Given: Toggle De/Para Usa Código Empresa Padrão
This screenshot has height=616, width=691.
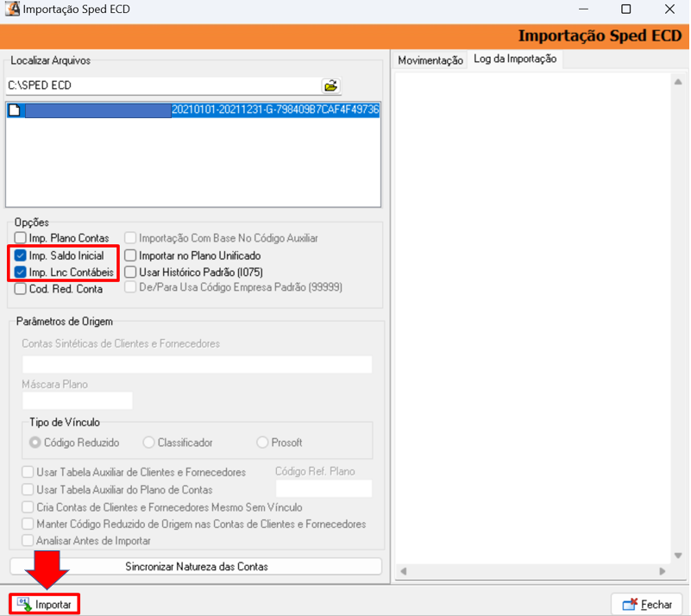Looking at the screenshot, I should [130, 287].
